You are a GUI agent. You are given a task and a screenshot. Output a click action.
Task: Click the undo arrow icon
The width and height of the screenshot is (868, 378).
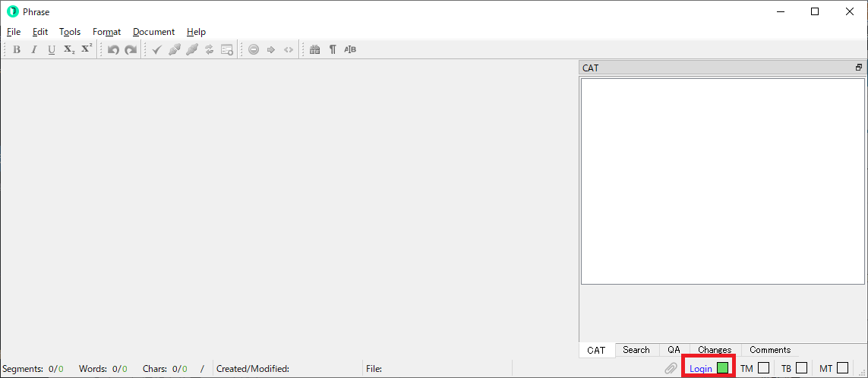pos(113,49)
